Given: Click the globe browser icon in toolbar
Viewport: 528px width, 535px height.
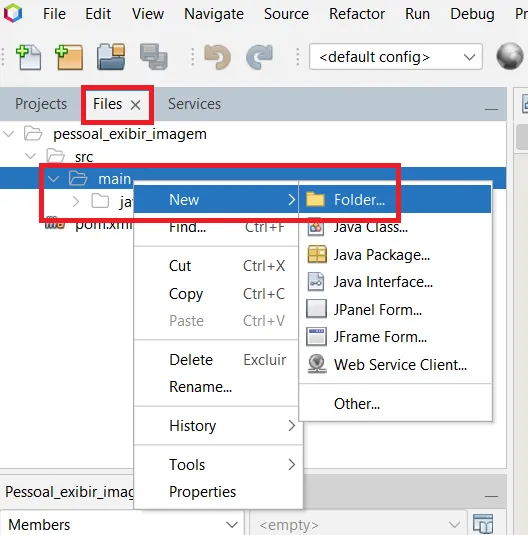Looking at the screenshot, I should 510,56.
